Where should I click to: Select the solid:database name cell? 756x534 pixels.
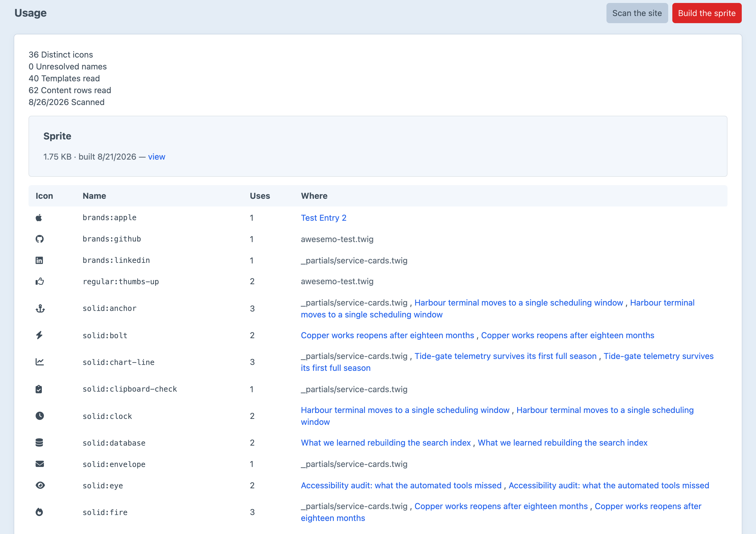(114, 443)
